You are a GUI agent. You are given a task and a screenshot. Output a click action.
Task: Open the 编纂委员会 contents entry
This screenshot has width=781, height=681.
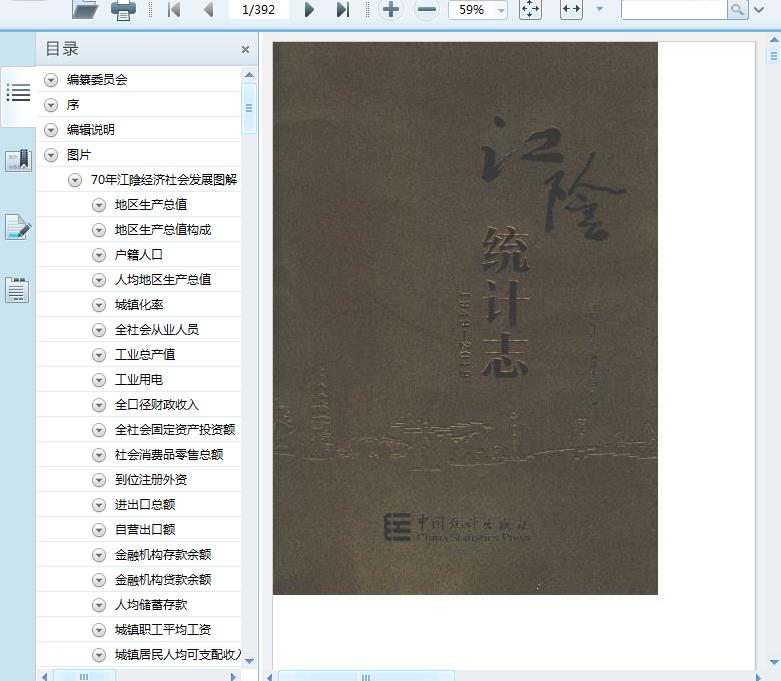(x=97, y=80)
